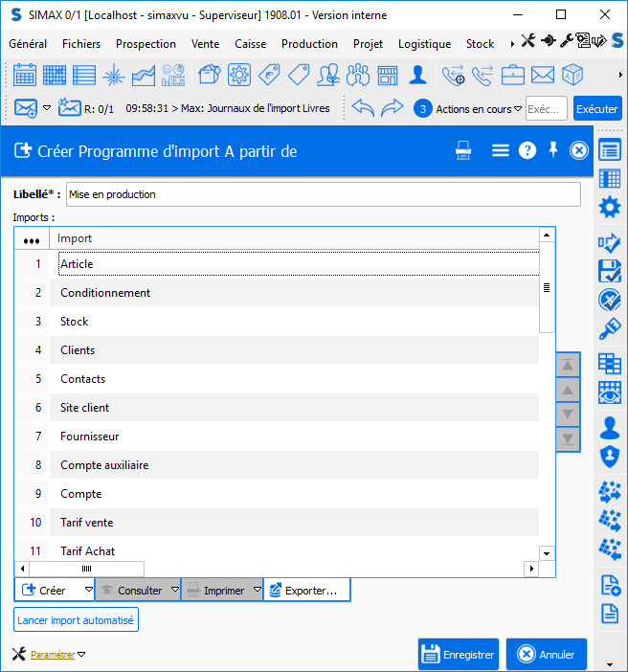The image size is (628, 672).
Task: Open the Logistique menu
Action: pos(424,44)
